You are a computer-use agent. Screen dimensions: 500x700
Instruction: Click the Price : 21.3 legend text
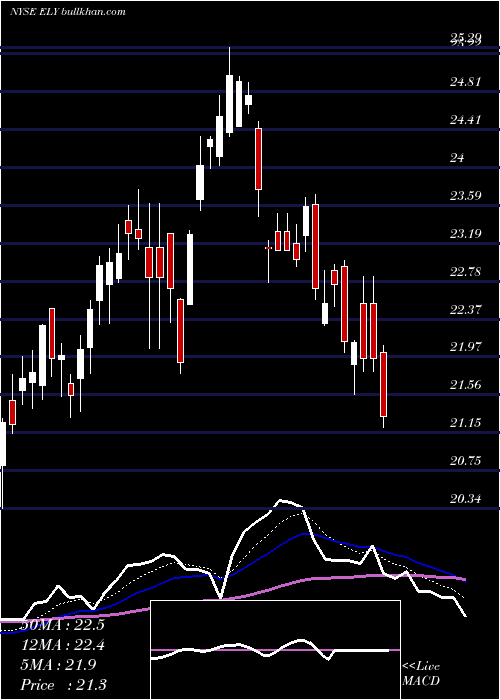click(63, 685)
